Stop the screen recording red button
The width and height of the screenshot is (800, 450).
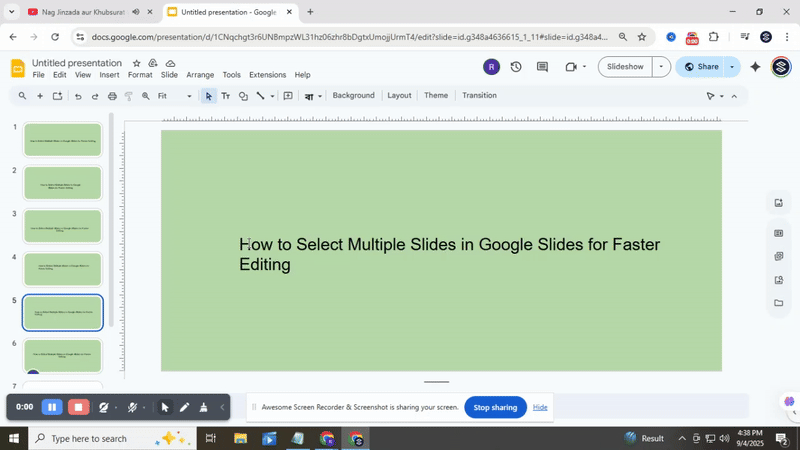[79, 407]
